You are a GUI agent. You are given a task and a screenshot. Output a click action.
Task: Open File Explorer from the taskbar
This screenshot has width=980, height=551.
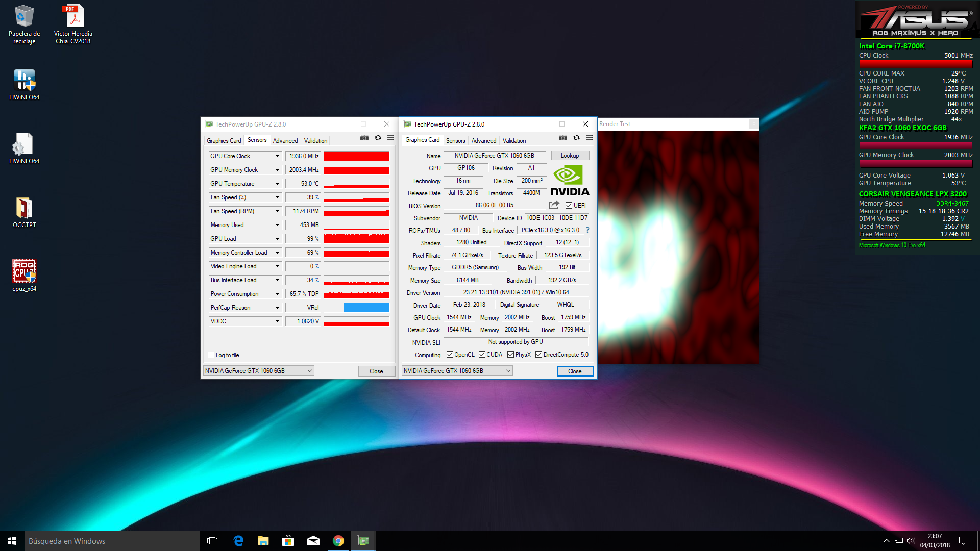coord(263,541)
